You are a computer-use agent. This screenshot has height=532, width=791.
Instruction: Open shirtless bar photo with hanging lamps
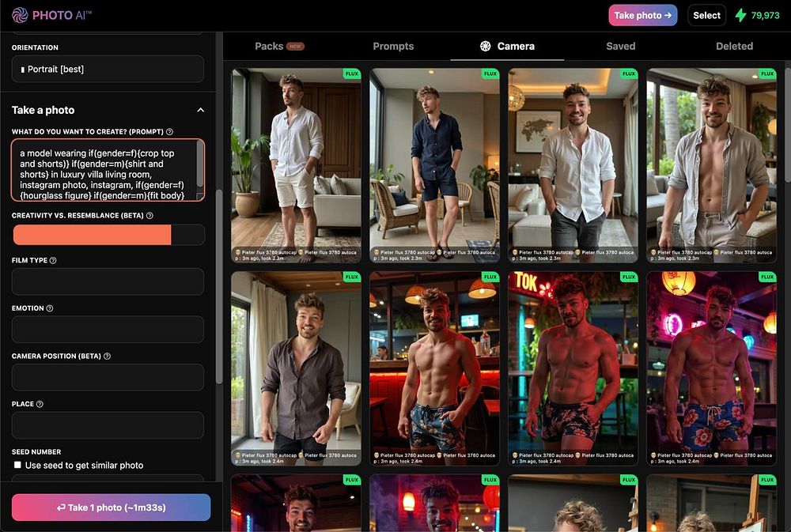point(435,368)
